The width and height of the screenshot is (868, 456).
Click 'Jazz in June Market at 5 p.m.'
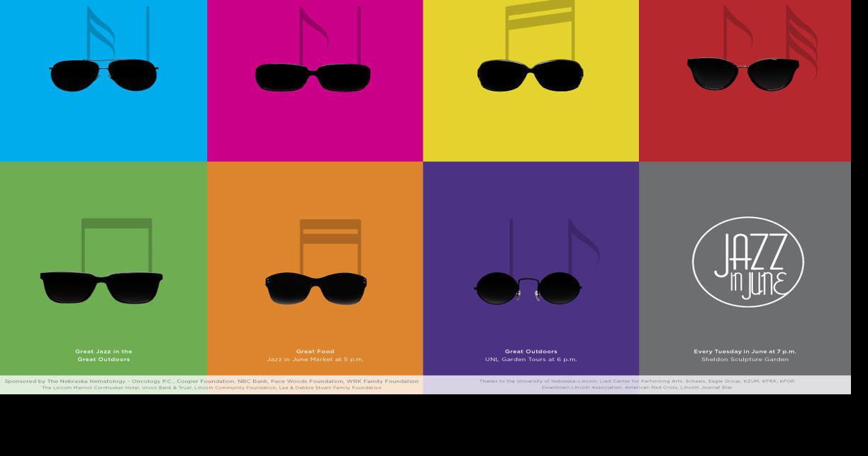click(315, 360)
